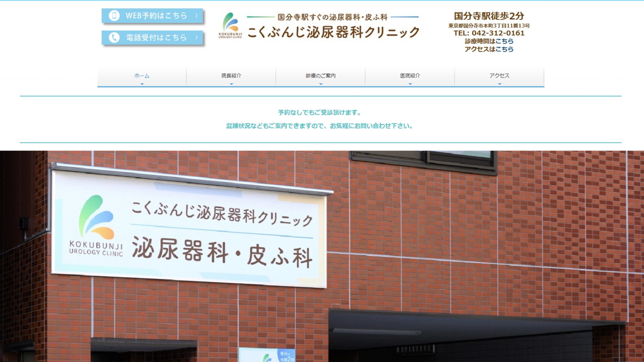Expand the 医院紹介 dropdown arrow
The image size is (644, 362).
410,84
